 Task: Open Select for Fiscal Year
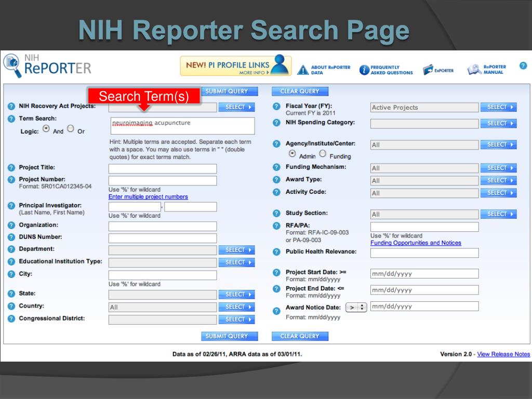pos(499,107)
